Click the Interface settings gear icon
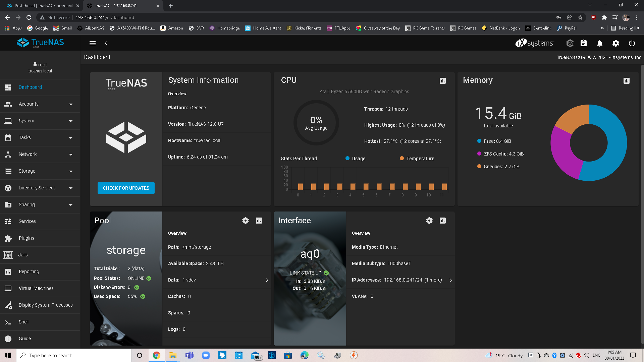Viewport: 644px width, 362px height. point(429,221)
